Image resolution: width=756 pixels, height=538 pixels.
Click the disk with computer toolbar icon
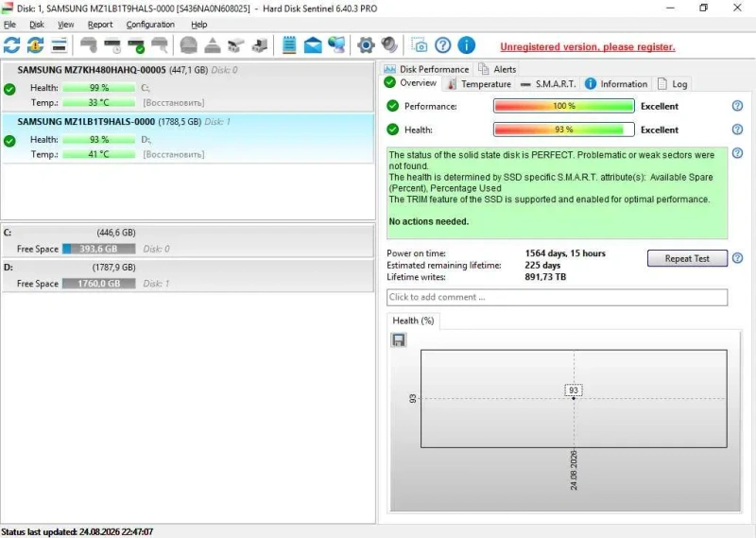pyautogui.click(x=259, y=45)
